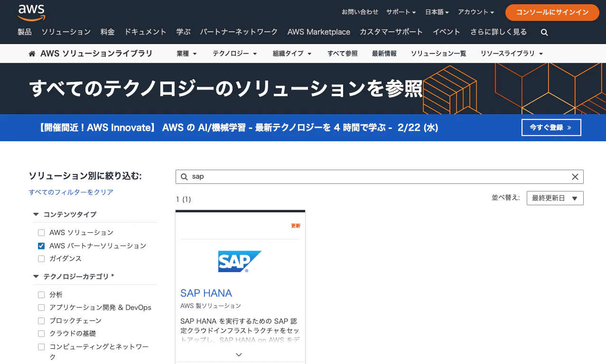This screenshot has height=364, width=606.
Task: Click into the search field containing sap
Action: tap(379, 177)
